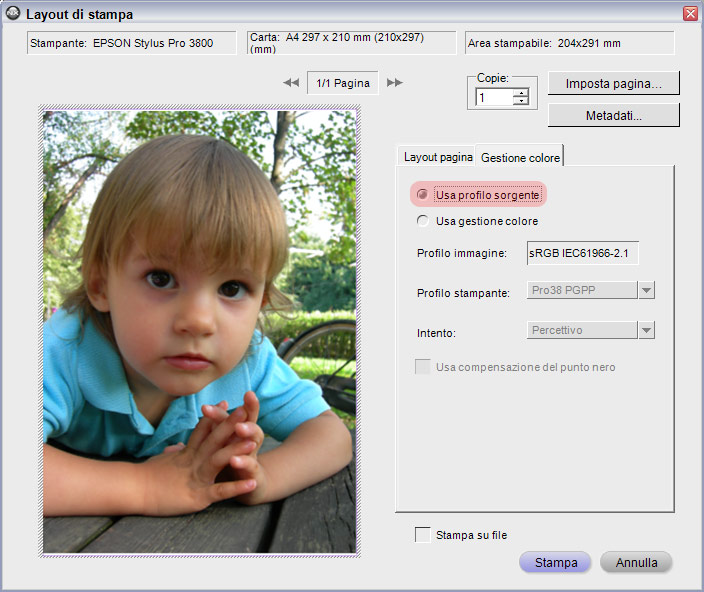This screenshot has width=704, height=592.
Task: Go to previous page with rewind arrows
Action: [x=291, y=83]
